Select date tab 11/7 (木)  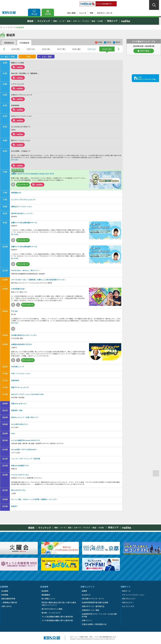(x=61, y=49)
